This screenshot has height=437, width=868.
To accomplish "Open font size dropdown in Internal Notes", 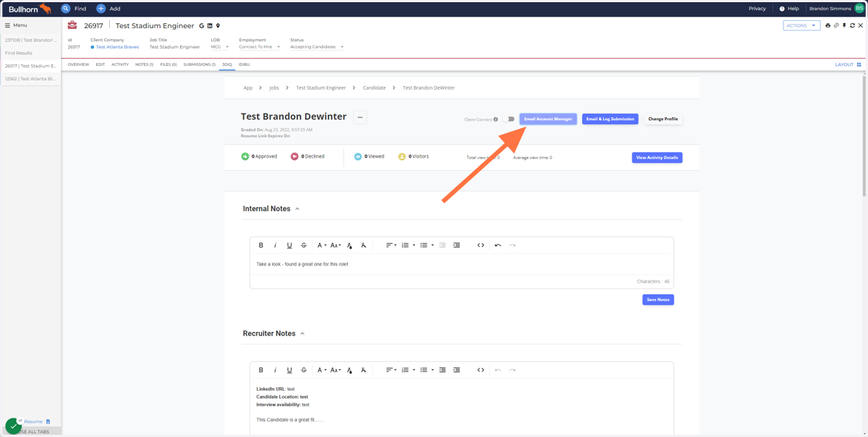I will coord(336,245).
